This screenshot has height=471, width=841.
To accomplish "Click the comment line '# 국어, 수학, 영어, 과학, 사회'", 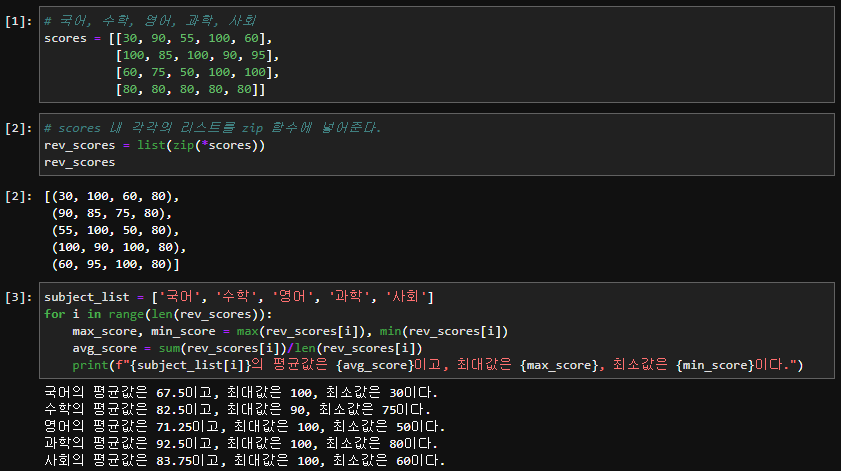I will pos(150,21).
